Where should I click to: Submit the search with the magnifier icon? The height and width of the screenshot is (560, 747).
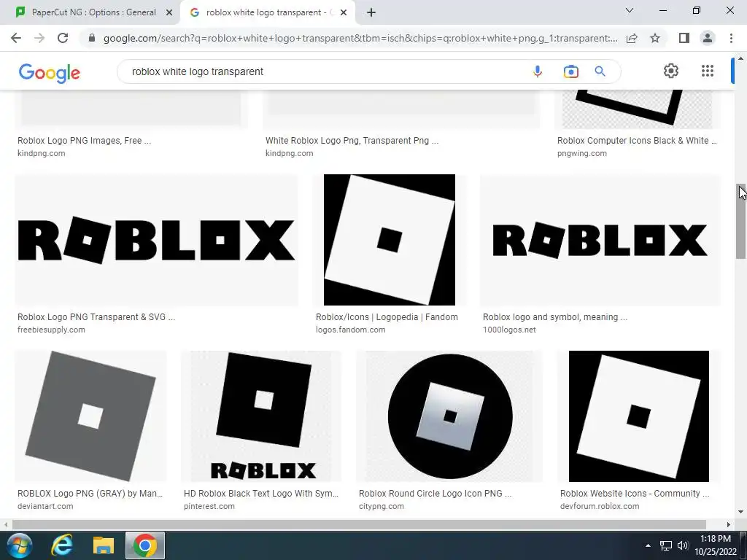600,71
